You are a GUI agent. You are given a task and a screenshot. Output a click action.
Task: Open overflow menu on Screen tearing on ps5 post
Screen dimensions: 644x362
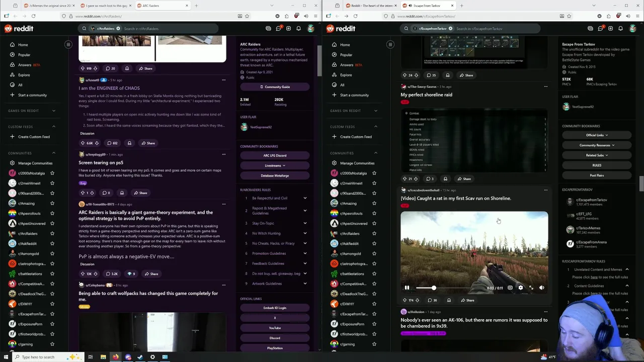point(224,154)
